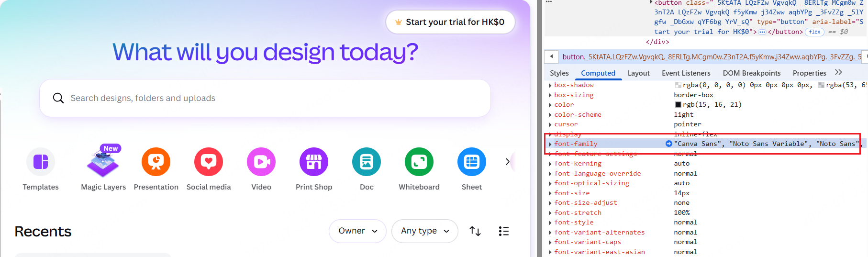Click the Templates label
This screenshot has height=257, width=868.
pyautogui.click(x=41, y=187)
